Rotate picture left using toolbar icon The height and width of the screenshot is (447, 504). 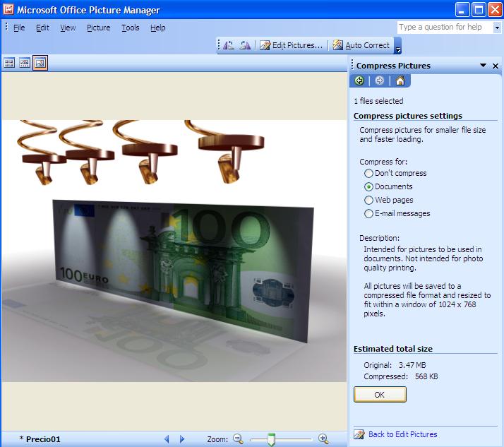pyautogui.click(x=229, y=45)
